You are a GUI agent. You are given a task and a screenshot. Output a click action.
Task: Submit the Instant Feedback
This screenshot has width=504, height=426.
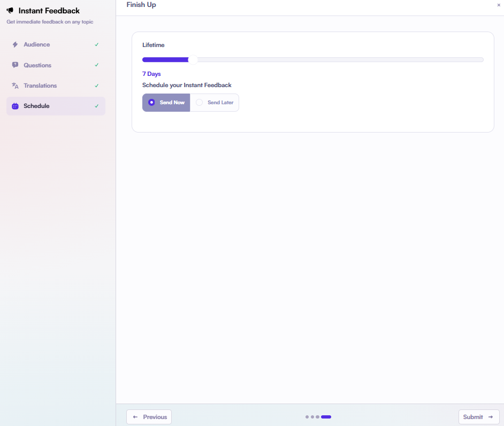478,417
